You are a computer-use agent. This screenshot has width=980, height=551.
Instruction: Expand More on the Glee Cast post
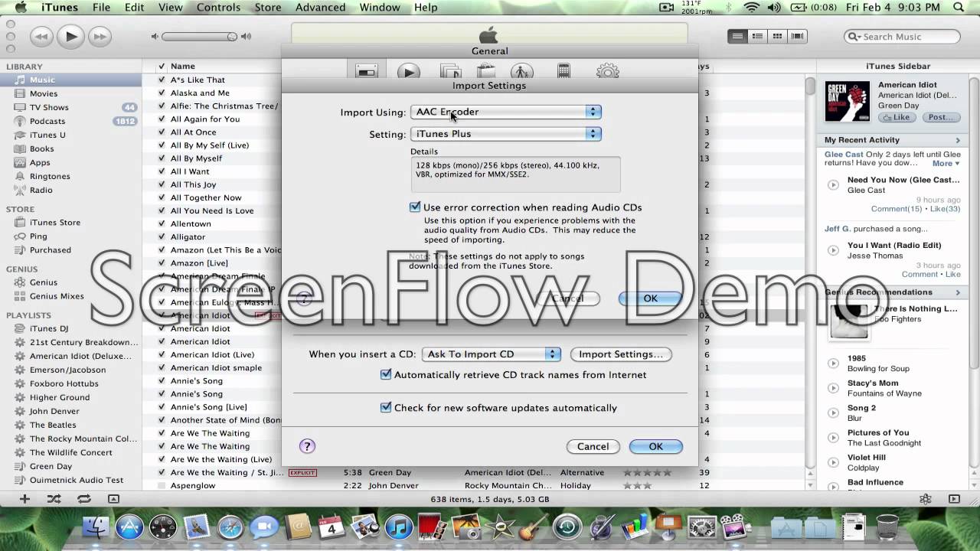pyautogui.click(x=946, y=163)
